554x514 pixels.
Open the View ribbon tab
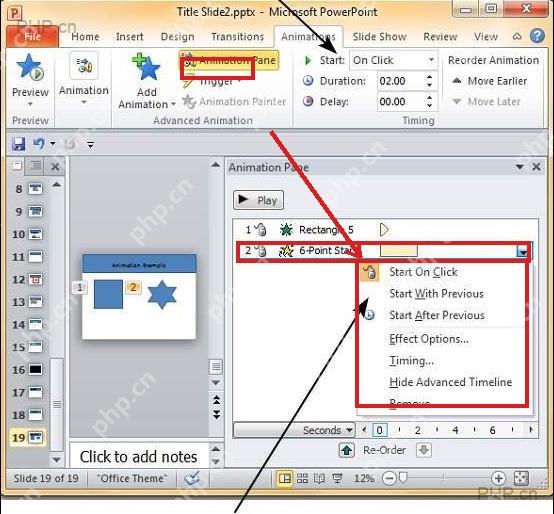(486, 37)
